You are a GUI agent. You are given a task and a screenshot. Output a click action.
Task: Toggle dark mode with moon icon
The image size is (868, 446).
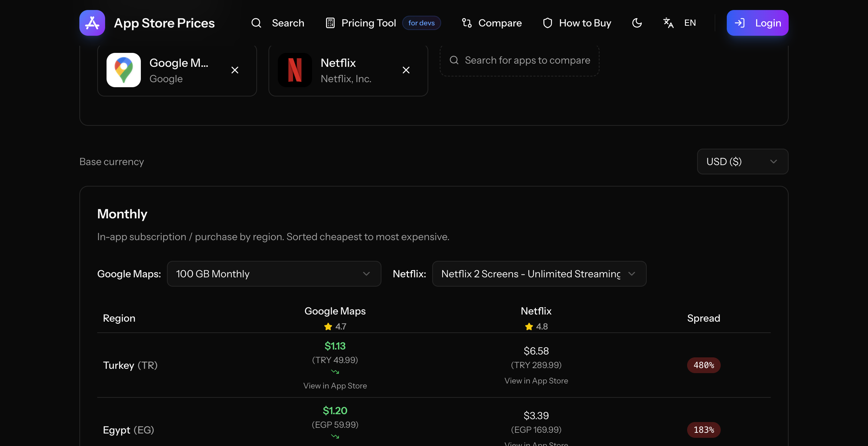click(x=637, y=23)
